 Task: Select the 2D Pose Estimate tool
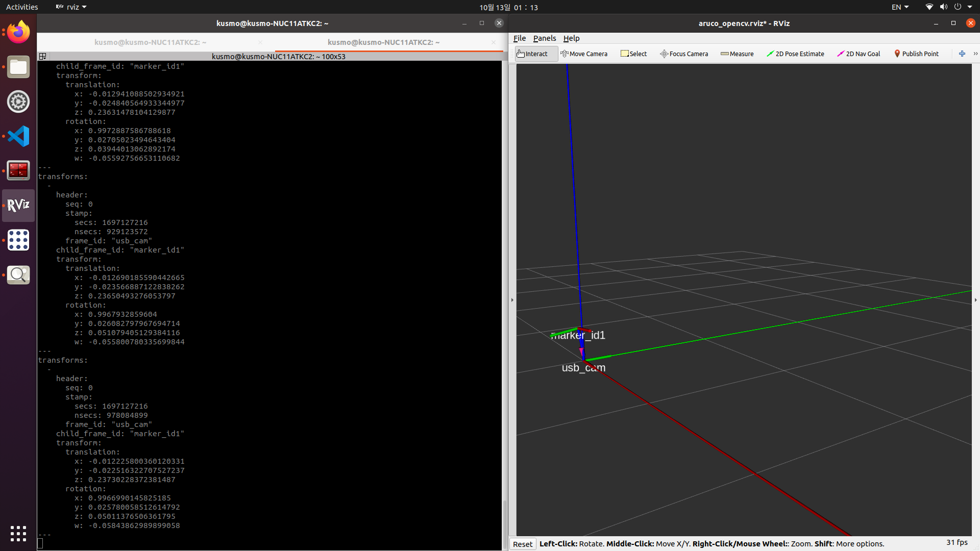coord(795,54)
